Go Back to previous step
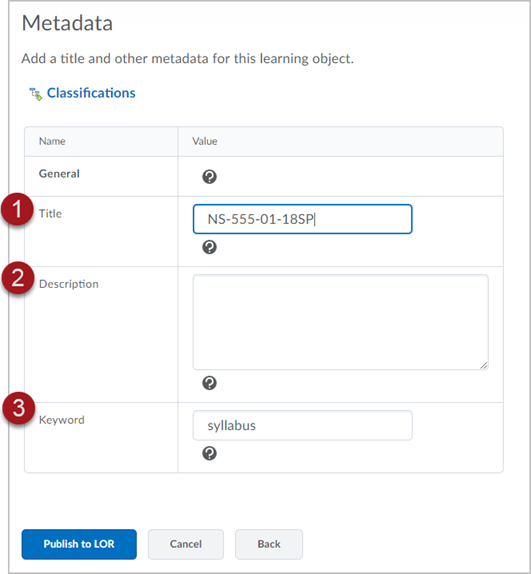The height and width of the screenshot is (574, 531). pyautogui.click(x=269, y=544)
